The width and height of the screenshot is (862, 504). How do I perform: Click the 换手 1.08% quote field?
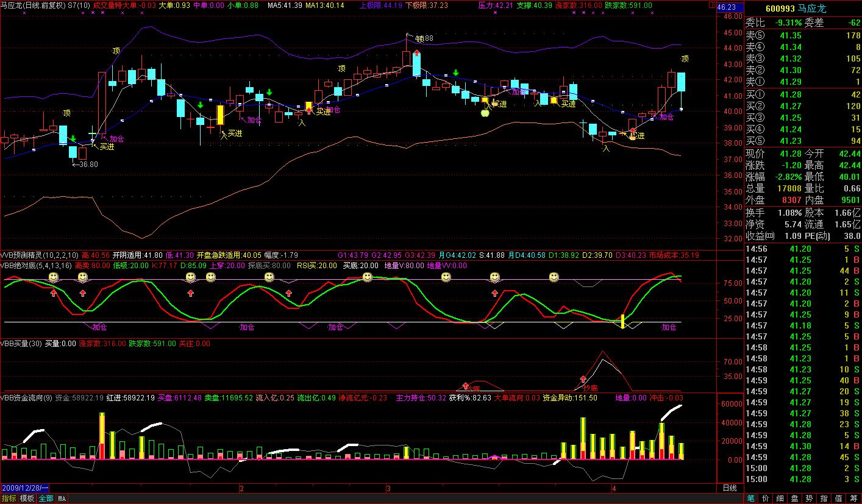[773, 213]
